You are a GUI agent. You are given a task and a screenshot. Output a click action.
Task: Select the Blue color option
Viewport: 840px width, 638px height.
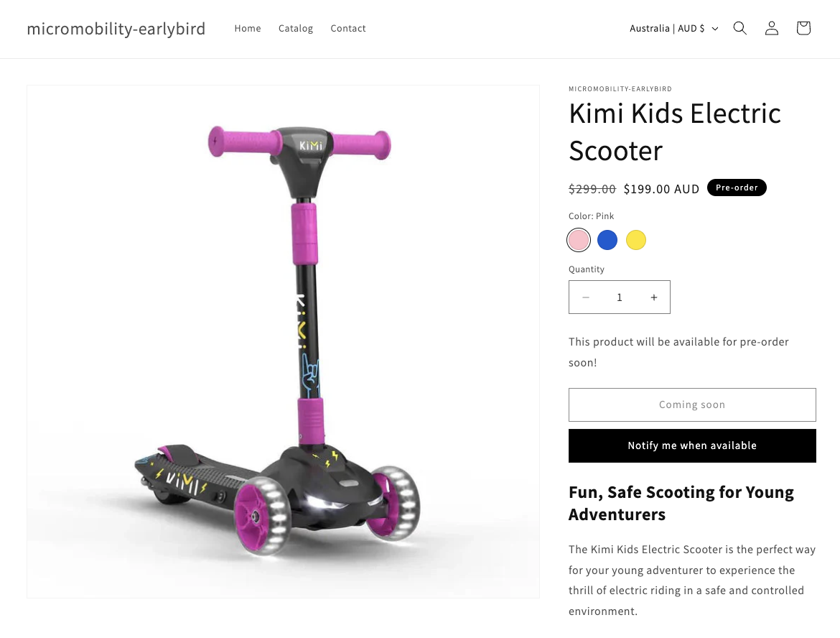(x=607, y=240)
